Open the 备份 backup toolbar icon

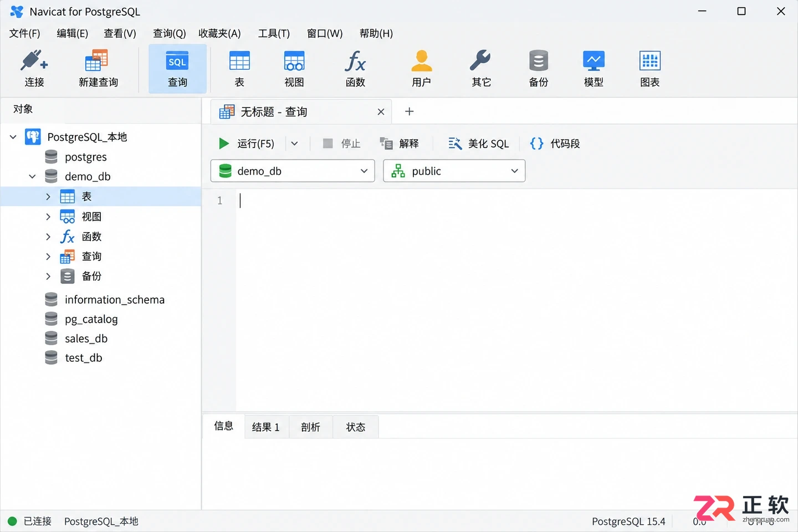[539, 69]
